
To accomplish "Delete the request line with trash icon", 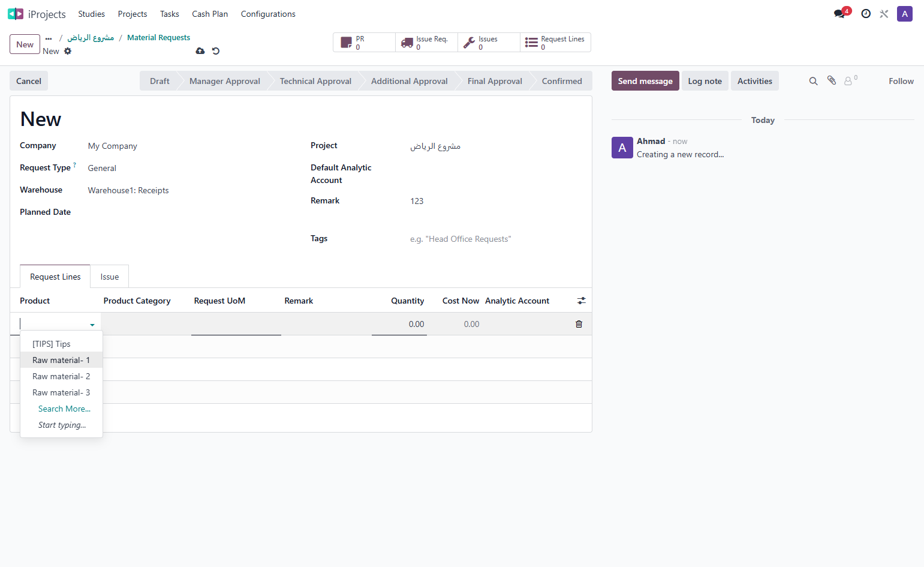I will click(579, 324).
